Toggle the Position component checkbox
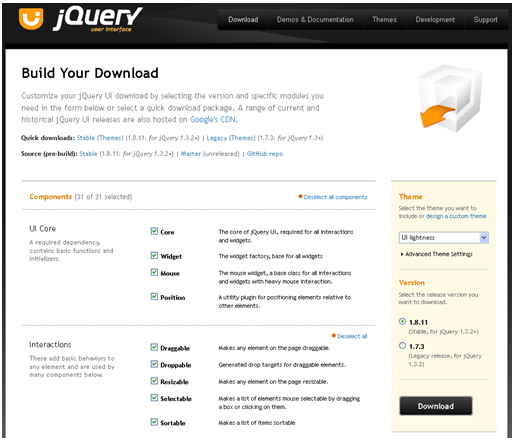The width and height of the screenshot is (514, 443). [154, 296]
